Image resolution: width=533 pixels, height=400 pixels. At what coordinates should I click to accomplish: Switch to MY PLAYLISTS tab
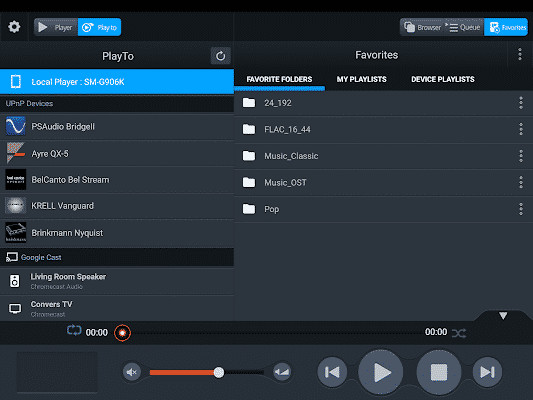361,80
